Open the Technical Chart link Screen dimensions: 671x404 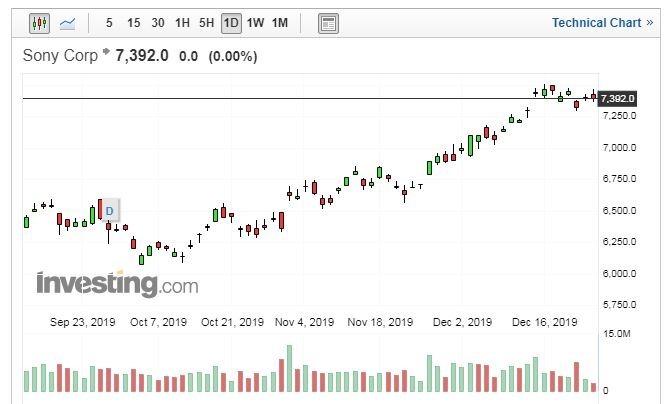point(603,23)
